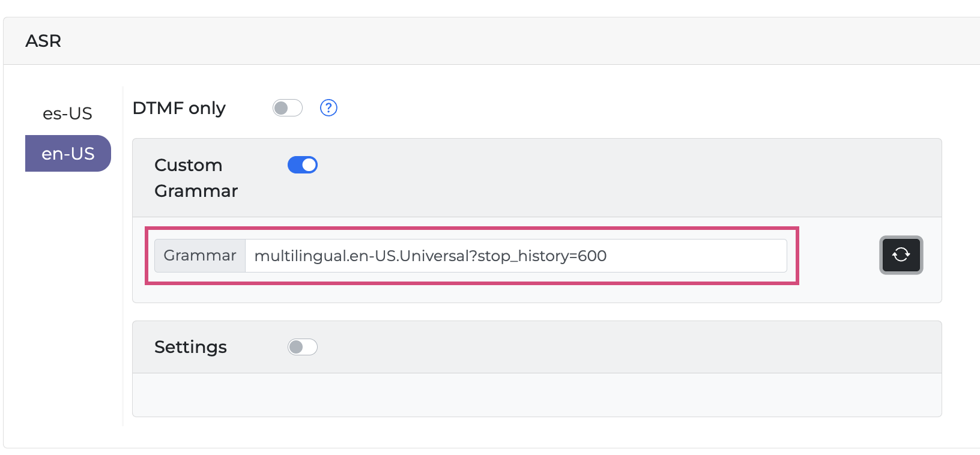The image size is (980, 455).
Task: Select the en-US language tab
Action: coord(68,154)
